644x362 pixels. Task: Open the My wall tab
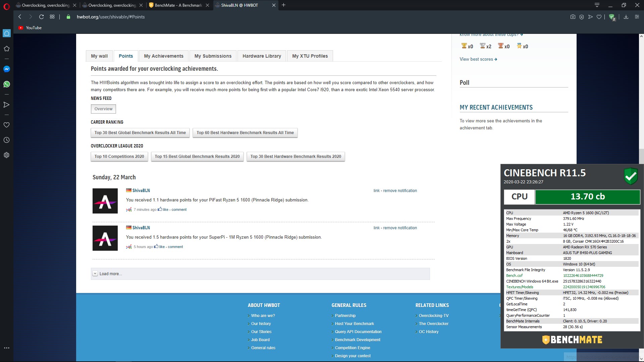click(99, 56)
